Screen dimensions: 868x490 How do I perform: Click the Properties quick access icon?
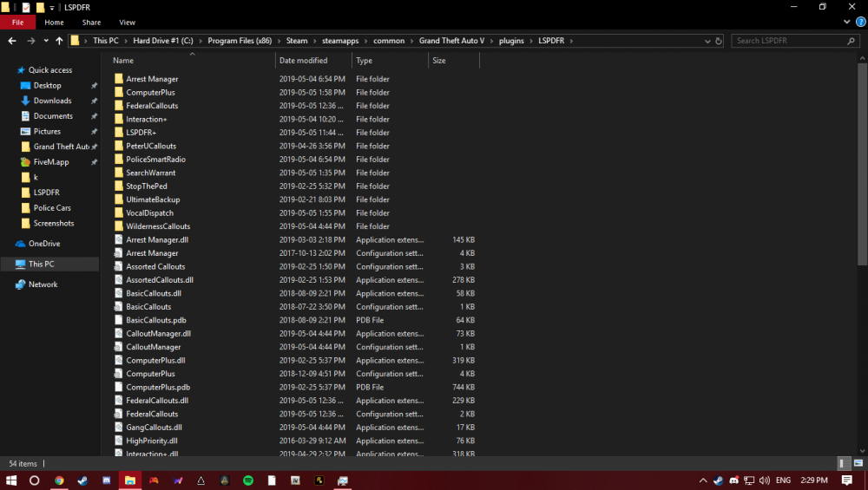point(26,8)
